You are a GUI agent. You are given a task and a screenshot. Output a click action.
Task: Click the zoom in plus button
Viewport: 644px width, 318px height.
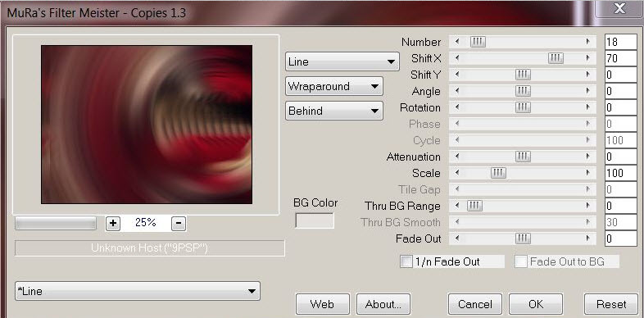pos(113,224)
